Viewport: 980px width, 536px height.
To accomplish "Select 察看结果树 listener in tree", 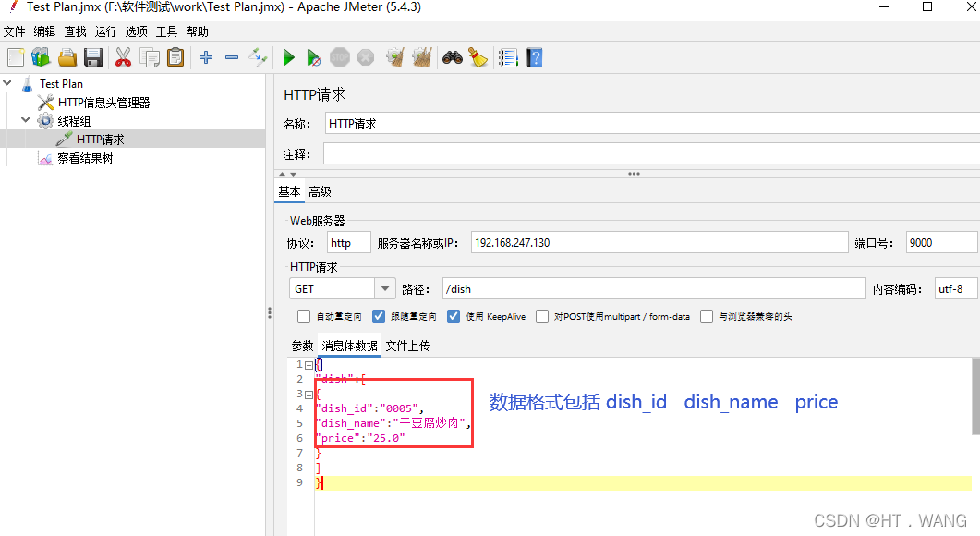I will coord(85,158).
